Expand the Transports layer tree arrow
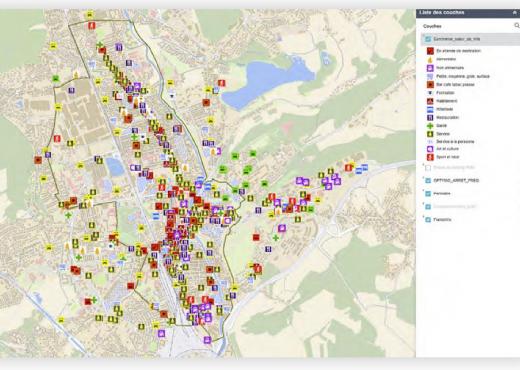Image resolution: width=520 pixels, height=370 pixels. pos(423,216)
